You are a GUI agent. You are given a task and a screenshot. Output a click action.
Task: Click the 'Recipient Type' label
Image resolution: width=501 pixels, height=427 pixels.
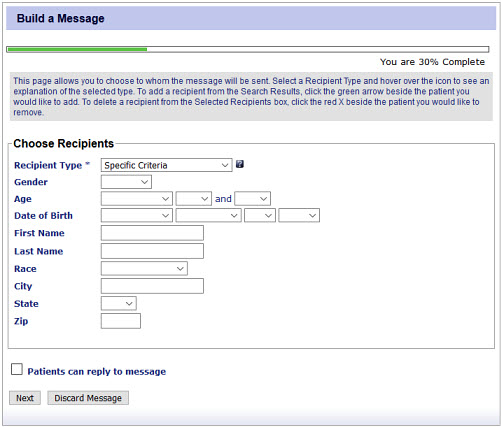[x=48, y=165]
